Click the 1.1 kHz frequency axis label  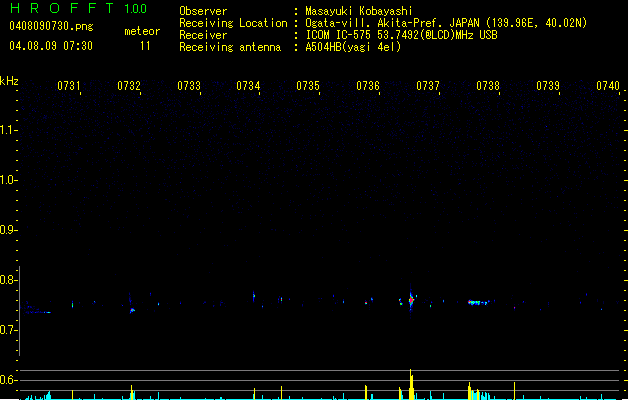(8, 130)
